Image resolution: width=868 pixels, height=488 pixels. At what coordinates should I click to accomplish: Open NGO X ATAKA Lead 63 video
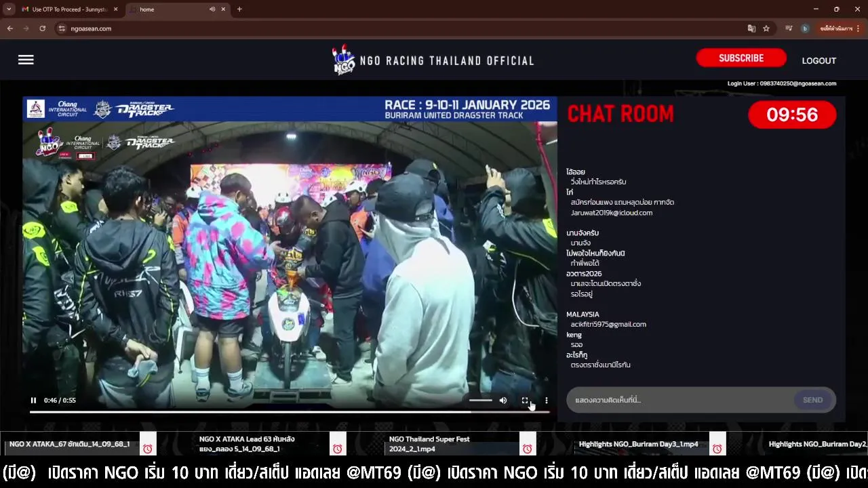246,444
